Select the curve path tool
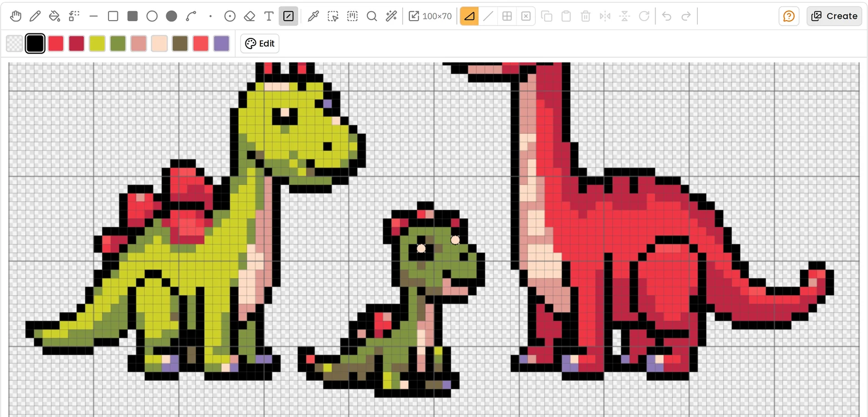Screen dimensions: 868x417 click(191, 16)
